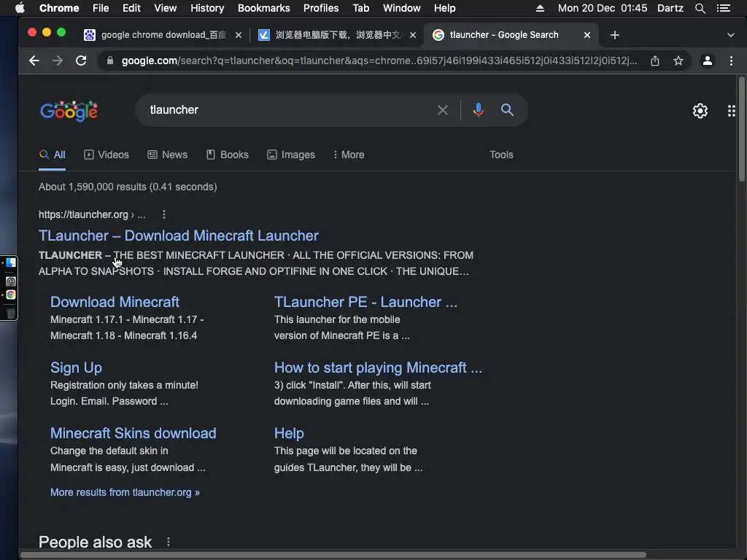Click the eject icon in menu bar
This screenshot has height=560, width=747.
click(540, 8)
